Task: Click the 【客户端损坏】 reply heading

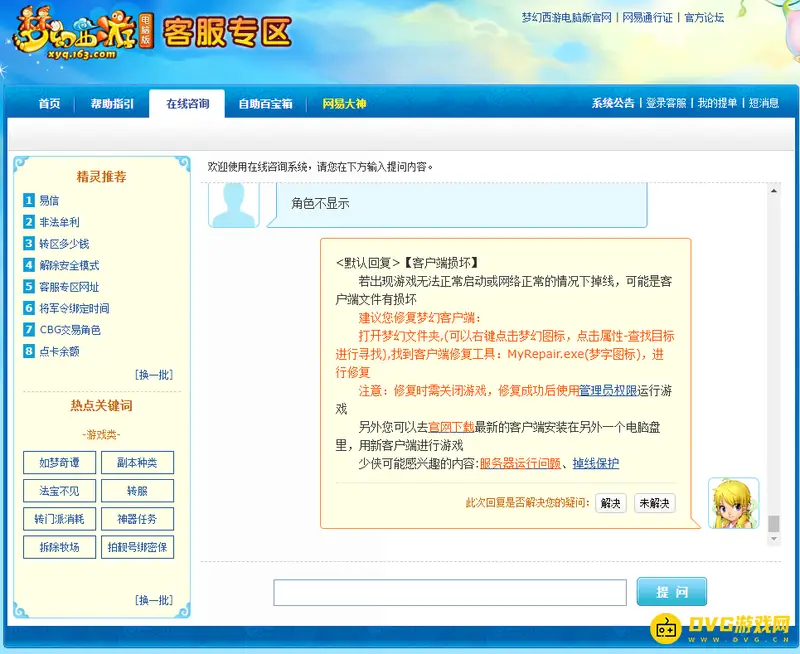Action: tap(441, 263)
